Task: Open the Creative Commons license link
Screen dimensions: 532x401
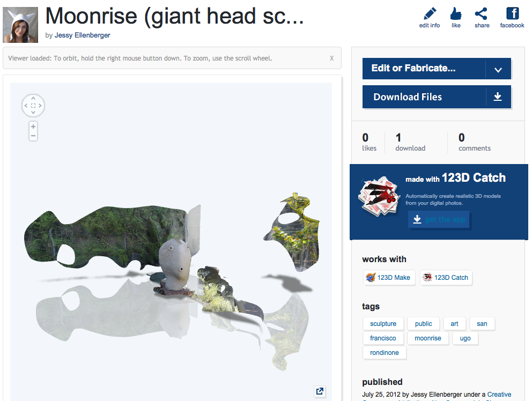Action: coord(499,395)
